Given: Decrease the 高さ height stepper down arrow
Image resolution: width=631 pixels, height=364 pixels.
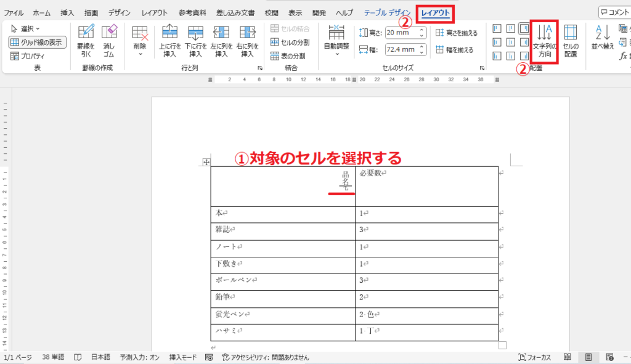Looking at the screenshot, I should click(421, 35).
